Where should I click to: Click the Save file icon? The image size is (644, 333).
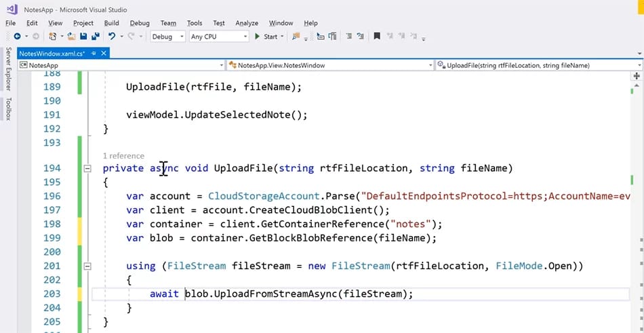pyautogui.click(x=83, y=37)
